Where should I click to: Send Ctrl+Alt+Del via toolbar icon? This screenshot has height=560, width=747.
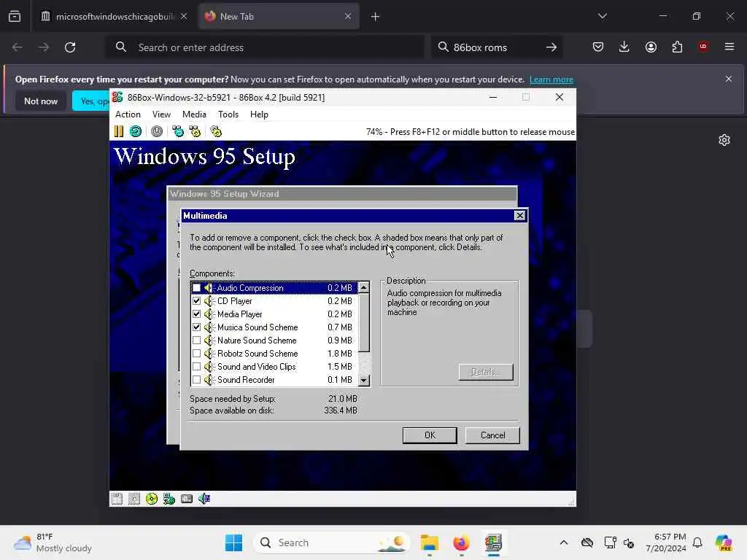[x=178, y=131]
